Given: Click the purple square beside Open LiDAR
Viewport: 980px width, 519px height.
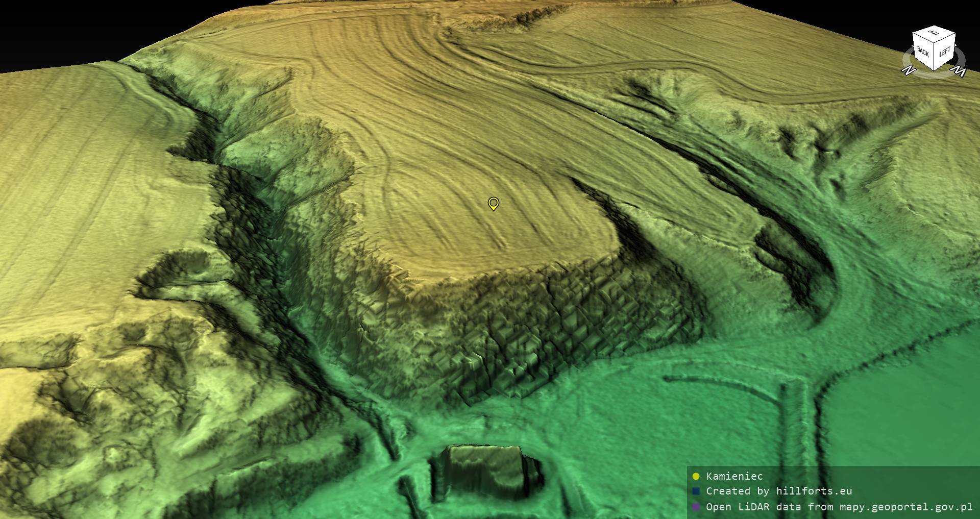Looking at the screenshot, I should point(696,507).
